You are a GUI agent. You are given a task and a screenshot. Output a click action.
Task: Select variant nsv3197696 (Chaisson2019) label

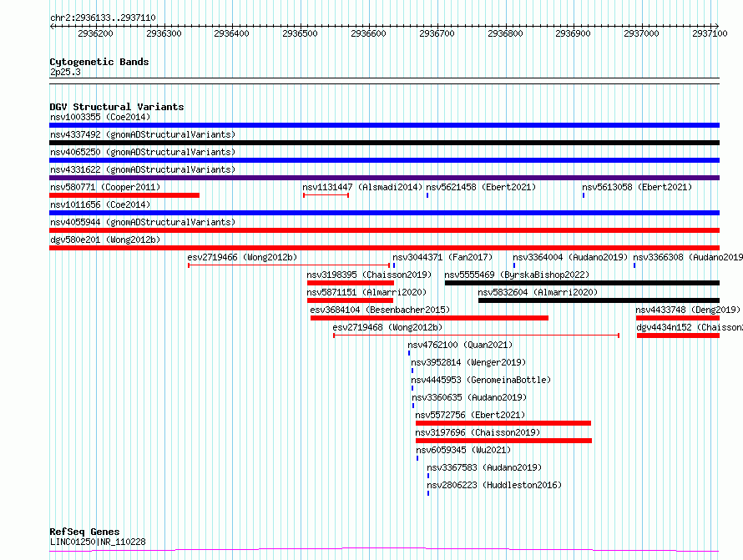(478, 432)
